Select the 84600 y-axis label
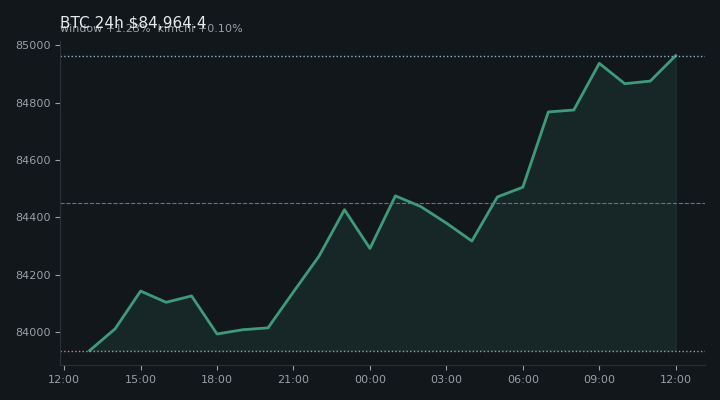This screenshot has width=720, height=400. tap(33, 161)
